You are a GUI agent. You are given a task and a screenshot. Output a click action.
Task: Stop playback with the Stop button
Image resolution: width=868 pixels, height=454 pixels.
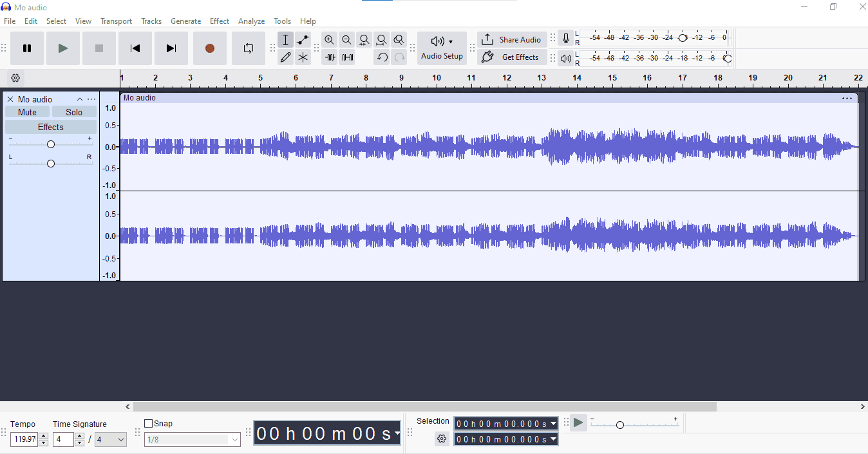tap(99, 48)
